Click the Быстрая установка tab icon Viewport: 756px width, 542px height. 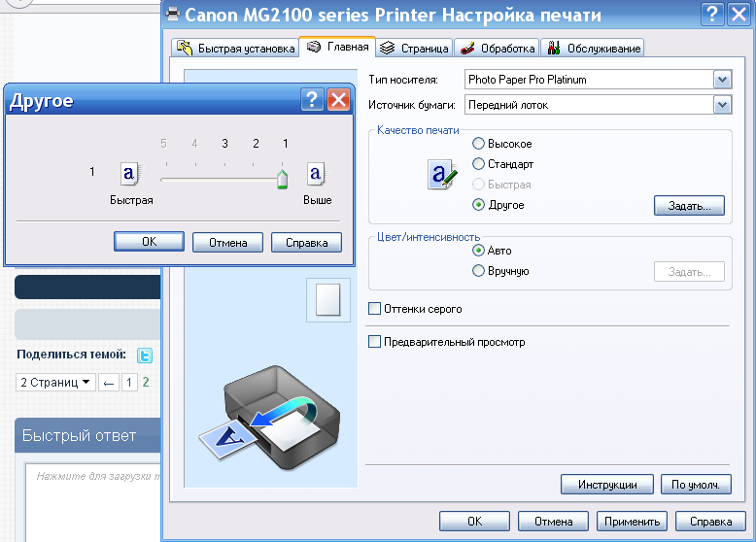[185, 48]
